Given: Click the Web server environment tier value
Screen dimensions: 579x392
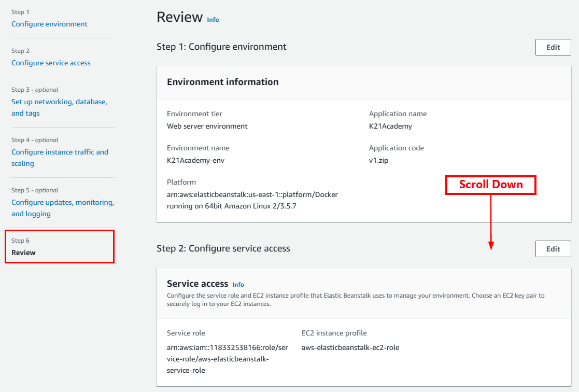Looking at the screenshot, I should (207, 126).
